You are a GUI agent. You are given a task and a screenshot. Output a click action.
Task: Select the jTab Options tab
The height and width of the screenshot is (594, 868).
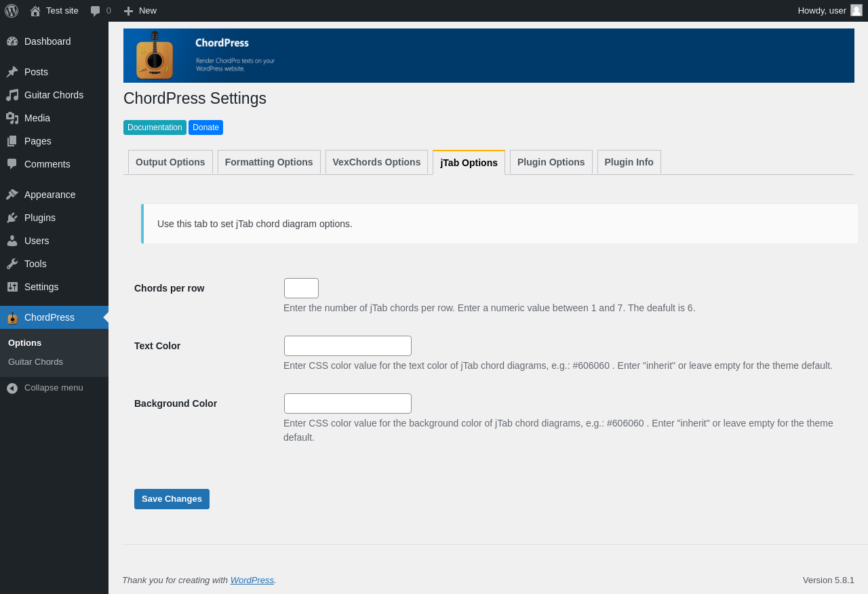pos(469,163)
